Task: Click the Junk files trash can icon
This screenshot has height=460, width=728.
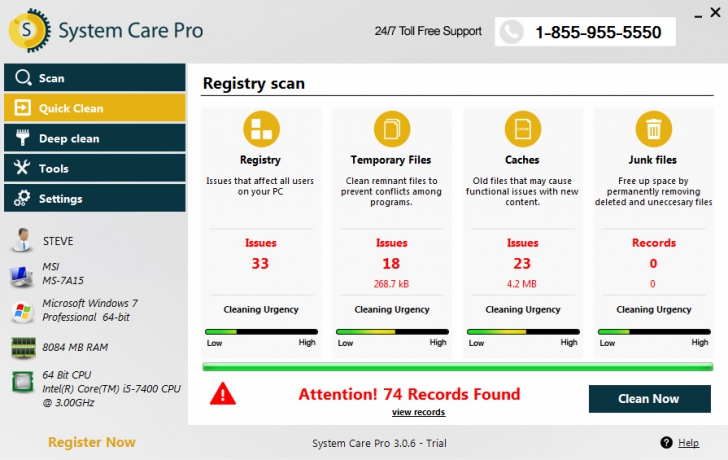Action: tap(654, 129)
